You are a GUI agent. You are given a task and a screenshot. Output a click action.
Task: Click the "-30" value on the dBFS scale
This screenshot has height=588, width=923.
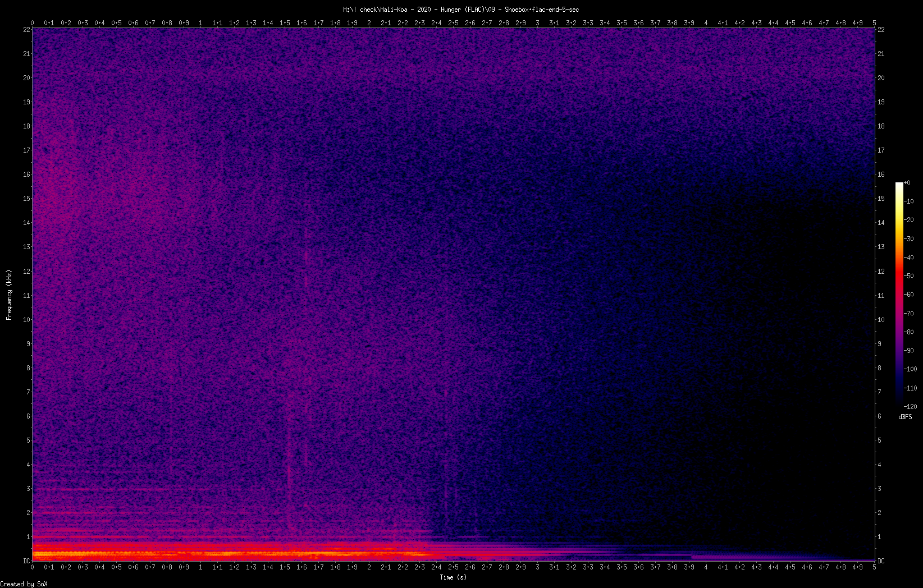pyautogui.click(x=909, y=239)
